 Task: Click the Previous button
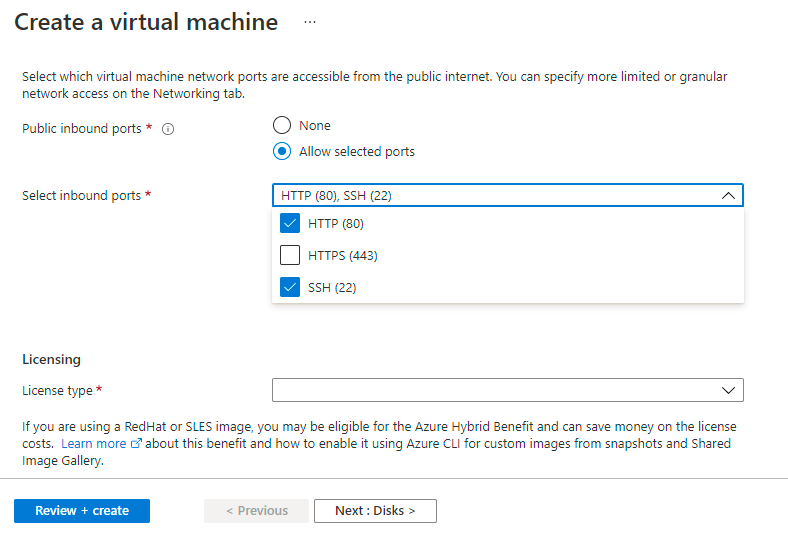pyautogui.click(x=257, y=511)
